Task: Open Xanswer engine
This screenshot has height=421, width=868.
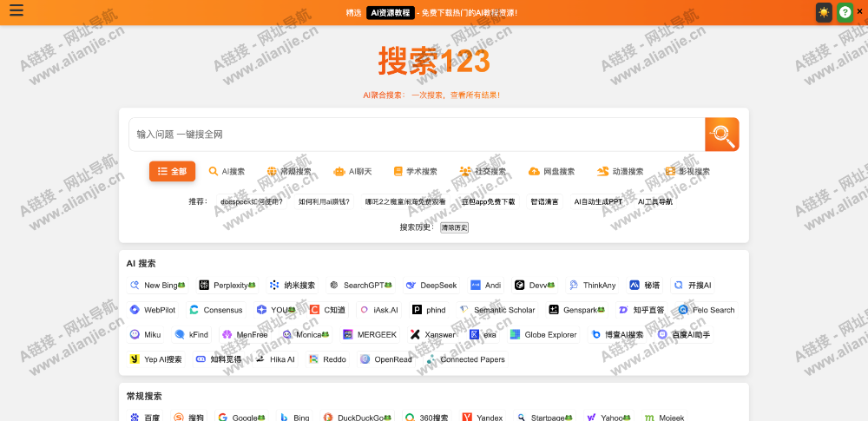Action: coord(433,334)
